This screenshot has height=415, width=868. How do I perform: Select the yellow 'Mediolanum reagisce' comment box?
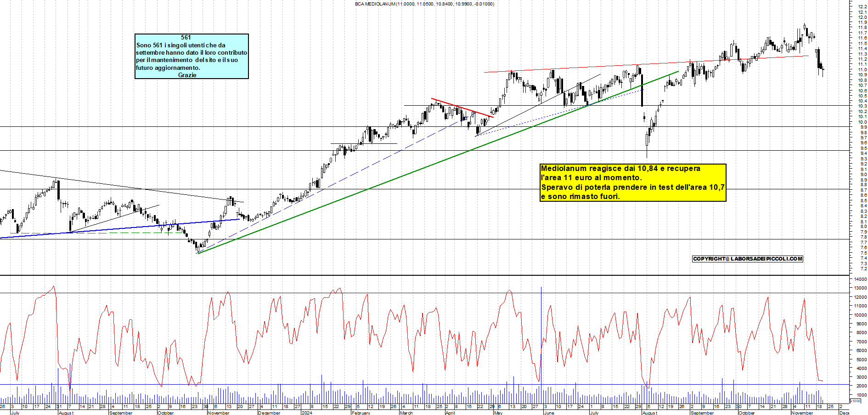[633, 182]
